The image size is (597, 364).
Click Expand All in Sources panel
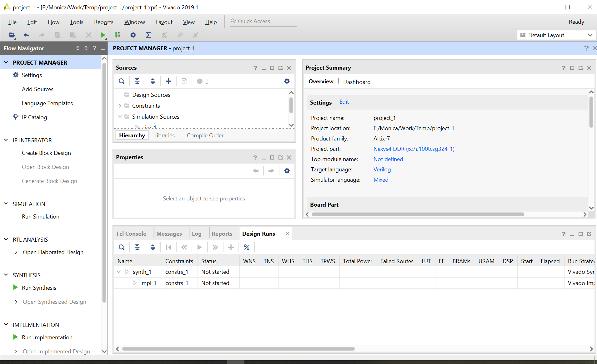coord(153,81)
